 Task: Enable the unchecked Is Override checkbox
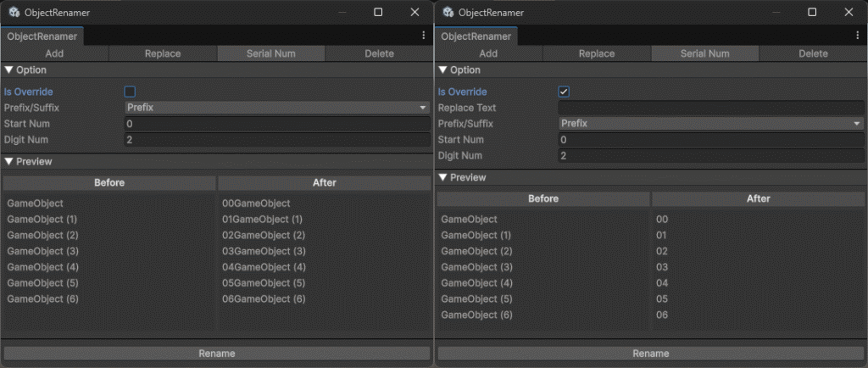pos(130,92)
